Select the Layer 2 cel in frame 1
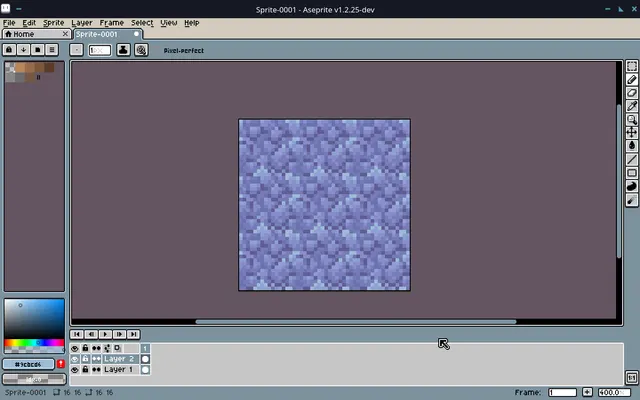Image resolution: width=640 pixels, height=400 pixels. tap(145, 359)
